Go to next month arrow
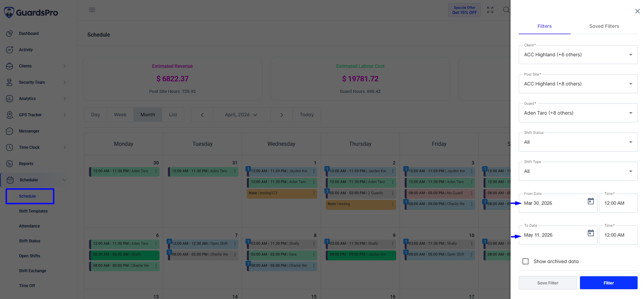 [x=282, y=115]
